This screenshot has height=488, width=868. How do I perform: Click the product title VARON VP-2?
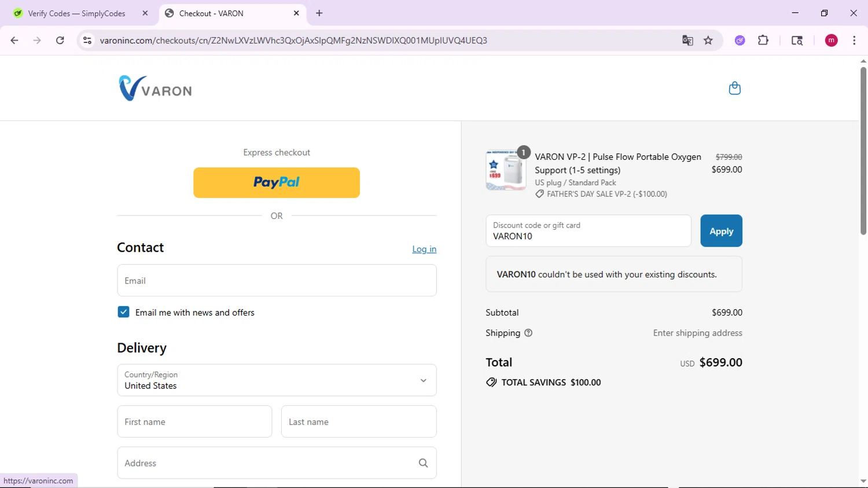(618, 163)
